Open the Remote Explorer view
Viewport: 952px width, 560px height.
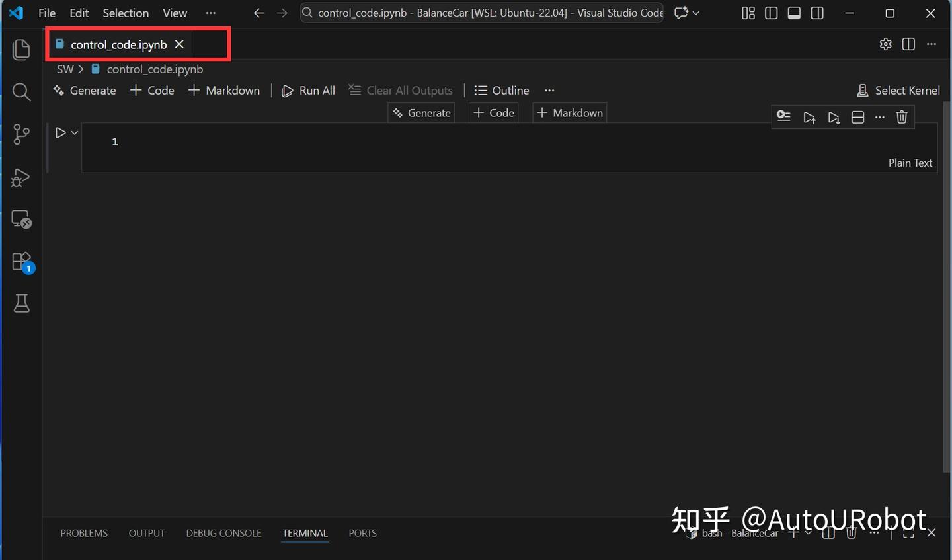pos(21,220)
